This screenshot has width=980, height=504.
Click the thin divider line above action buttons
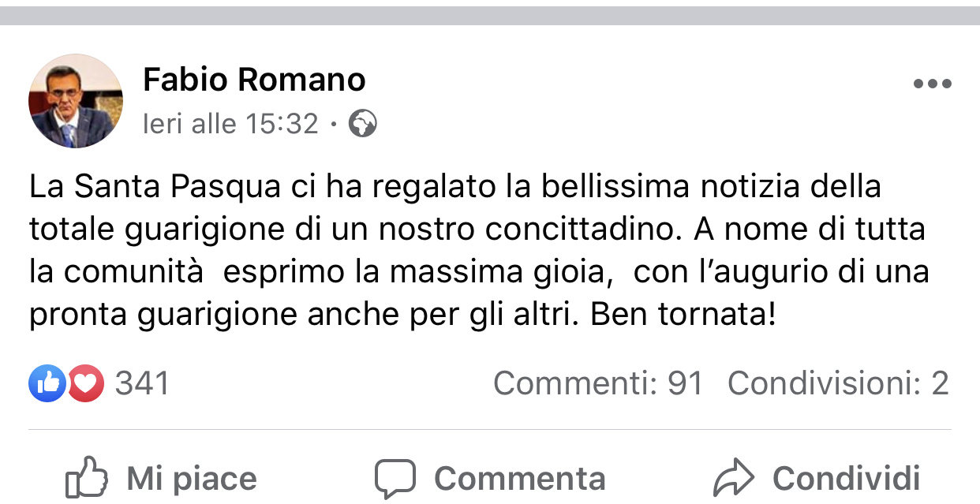click(x=490, y=430)
